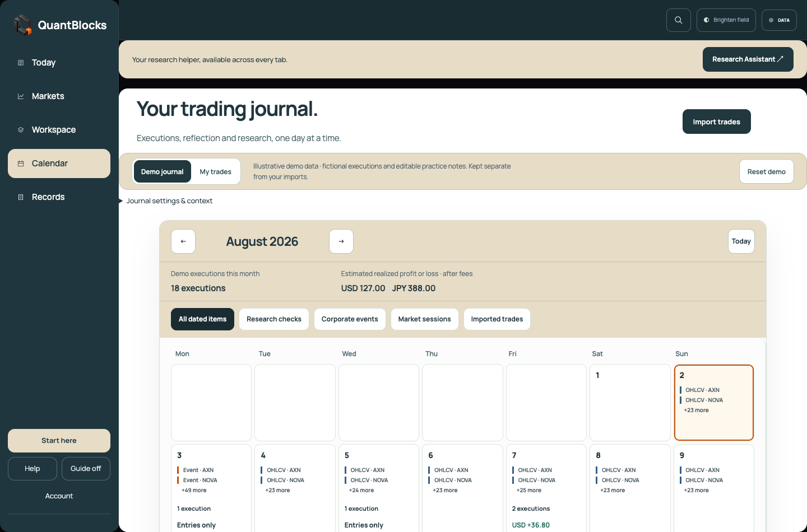This screenshot has width=807, height=532.
Task: Select Market sessions filter
Action: pos(425,319)
